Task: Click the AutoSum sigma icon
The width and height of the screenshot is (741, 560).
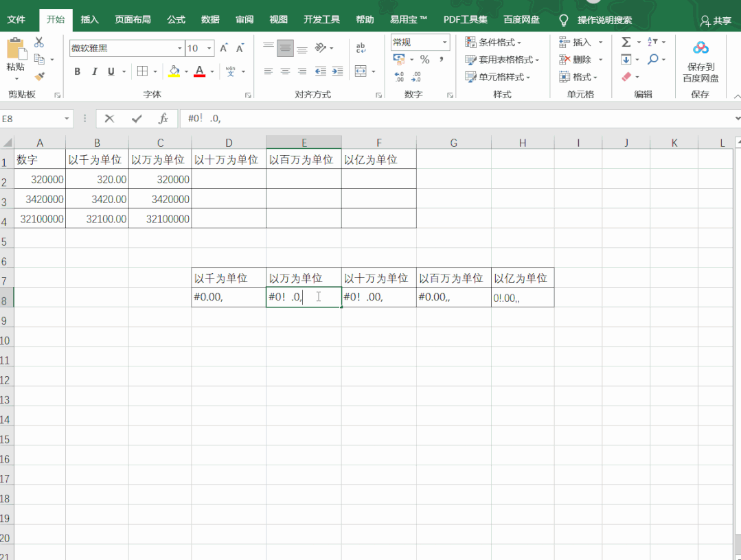Action: pos(626,42)
